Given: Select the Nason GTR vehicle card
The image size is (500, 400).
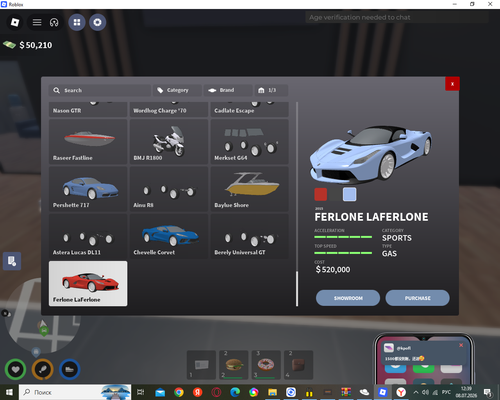Looking at the screenshot, I should coord(88,109).
